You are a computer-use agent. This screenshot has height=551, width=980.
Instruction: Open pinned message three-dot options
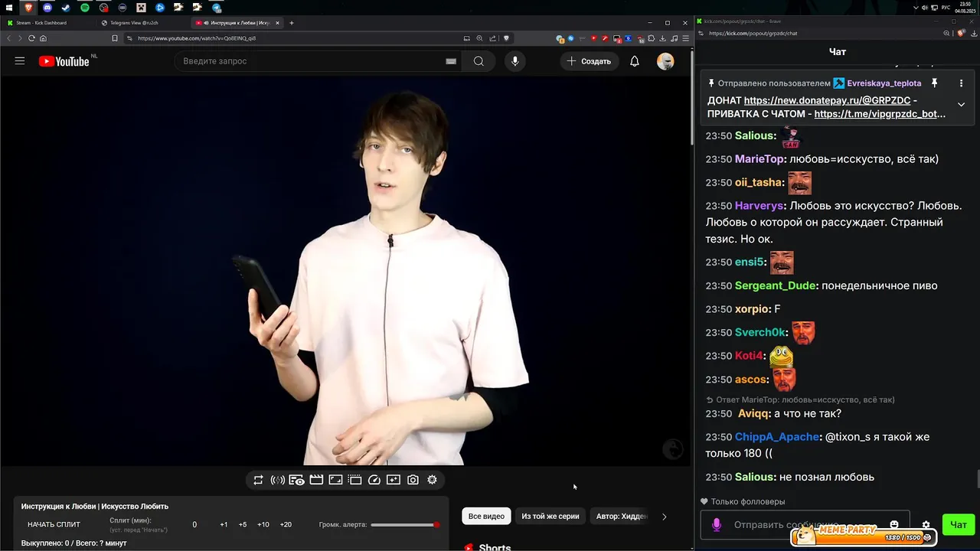tap(961, 83)
